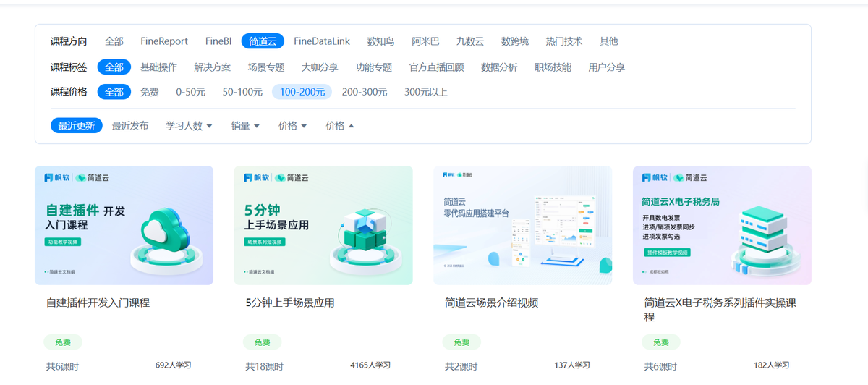Filter by 职场技能 tag

(553, 67)
